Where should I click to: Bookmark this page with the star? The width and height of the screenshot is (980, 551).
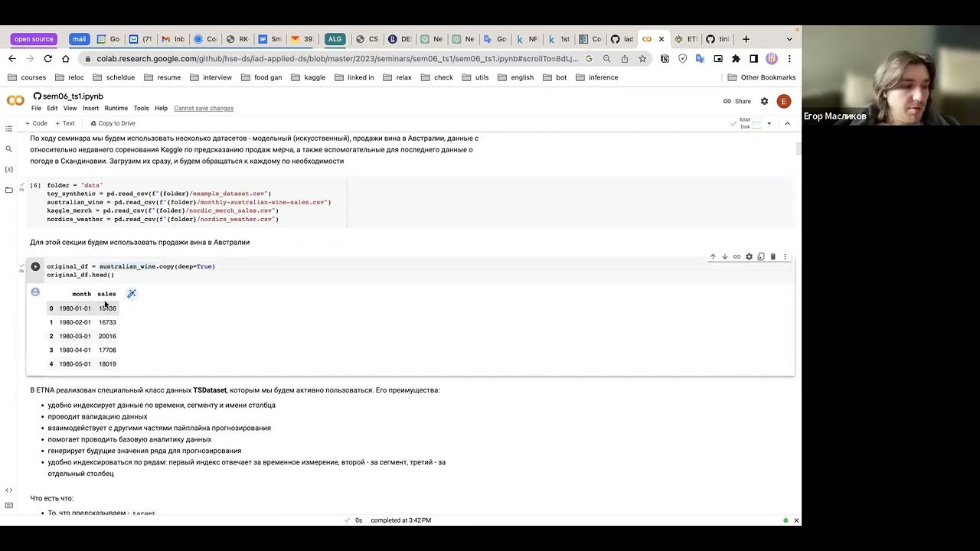[642, 59]
